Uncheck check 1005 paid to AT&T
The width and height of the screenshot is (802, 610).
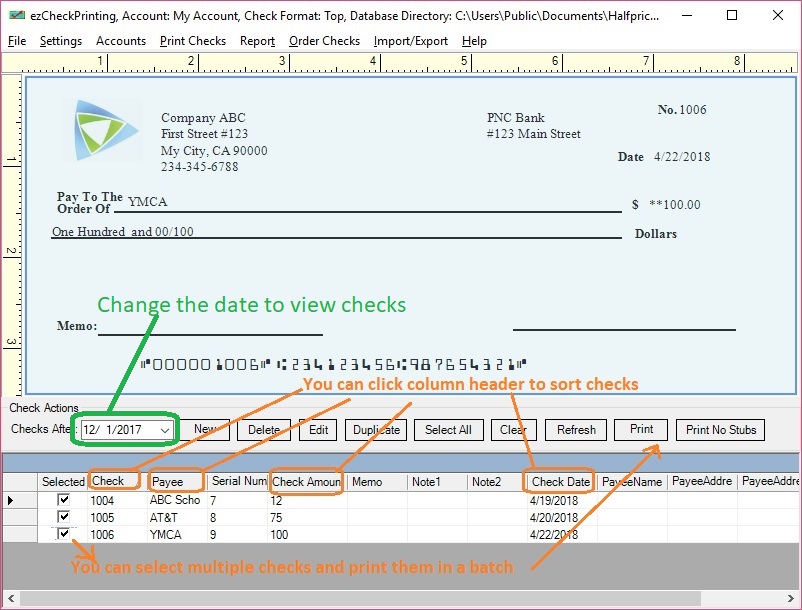point(65,517)
